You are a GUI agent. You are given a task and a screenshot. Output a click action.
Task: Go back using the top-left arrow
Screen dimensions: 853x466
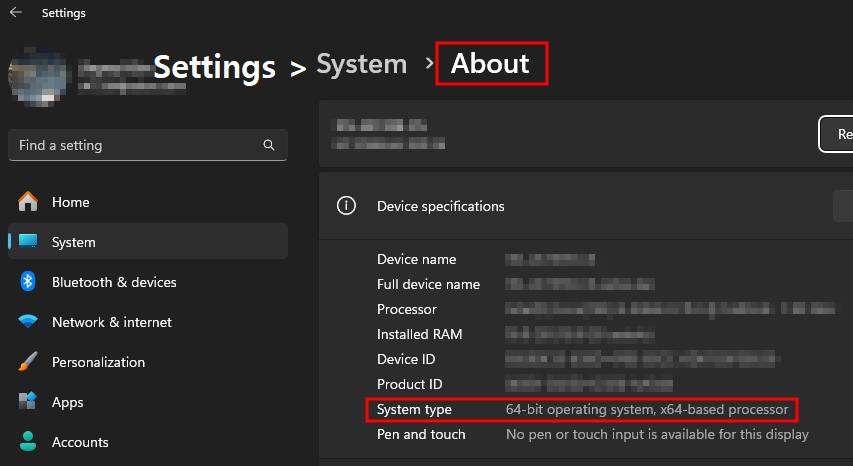coord(16,13)
